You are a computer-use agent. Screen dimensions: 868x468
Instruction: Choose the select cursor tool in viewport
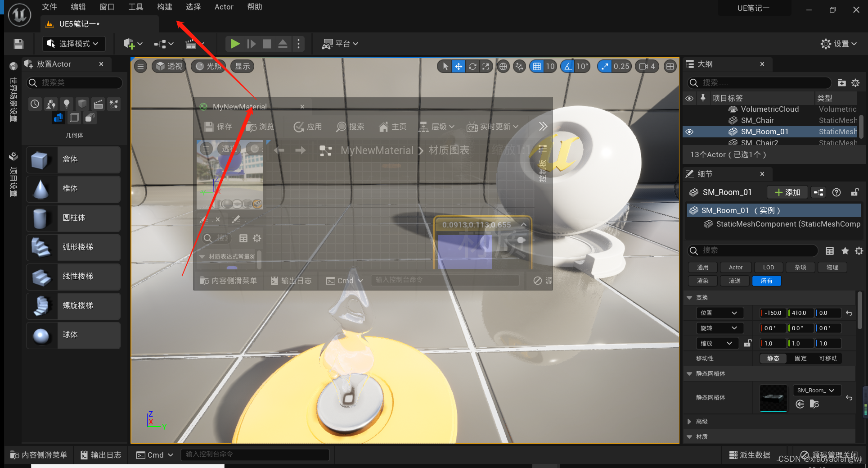(x=445, y=67)
